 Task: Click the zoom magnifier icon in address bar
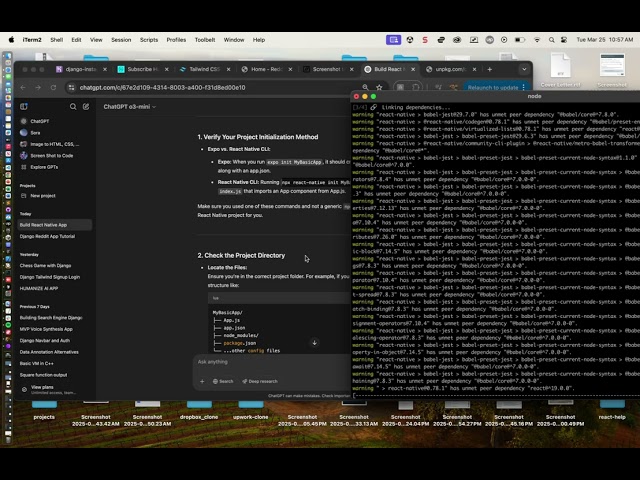(x=365, y=87)
